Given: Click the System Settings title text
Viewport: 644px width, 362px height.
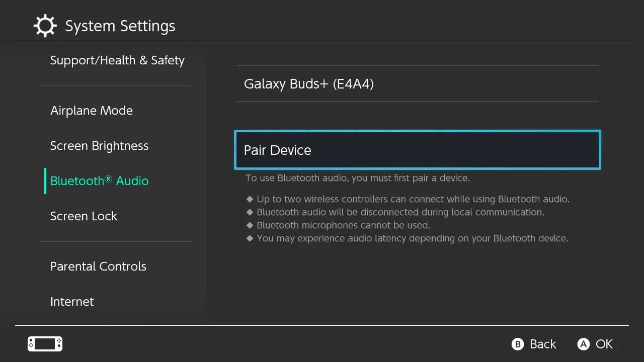Looking at the screenshot, I should click(x=120, y=25).
